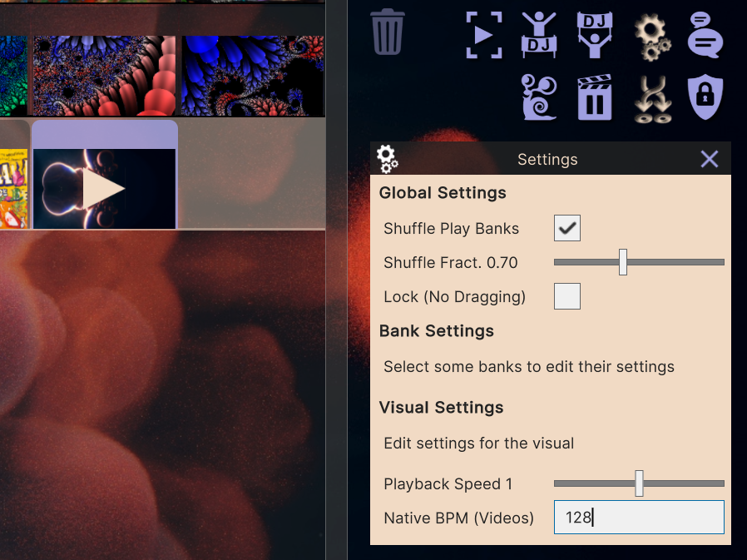
Task: Click the trash can delete icon
Action: (388, 32)
